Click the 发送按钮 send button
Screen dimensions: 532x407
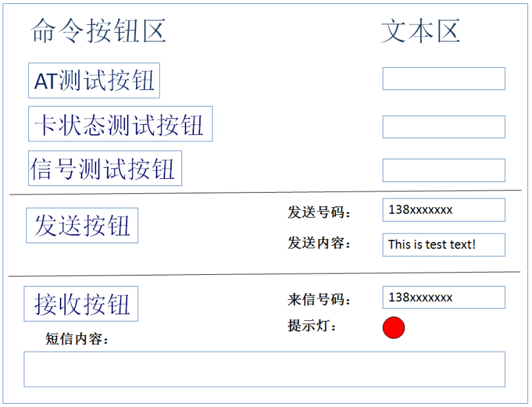(82, 226)
